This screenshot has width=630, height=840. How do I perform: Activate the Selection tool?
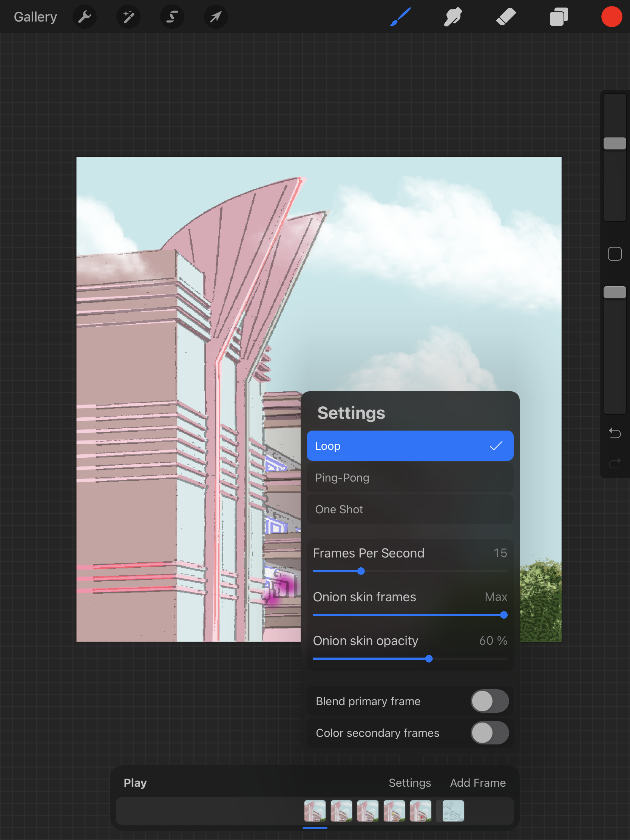172,17
